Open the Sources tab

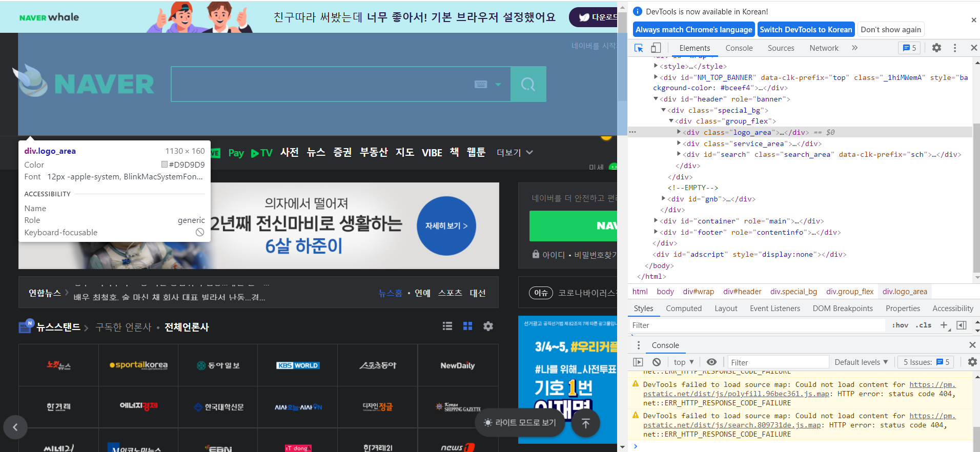[781, 48]
